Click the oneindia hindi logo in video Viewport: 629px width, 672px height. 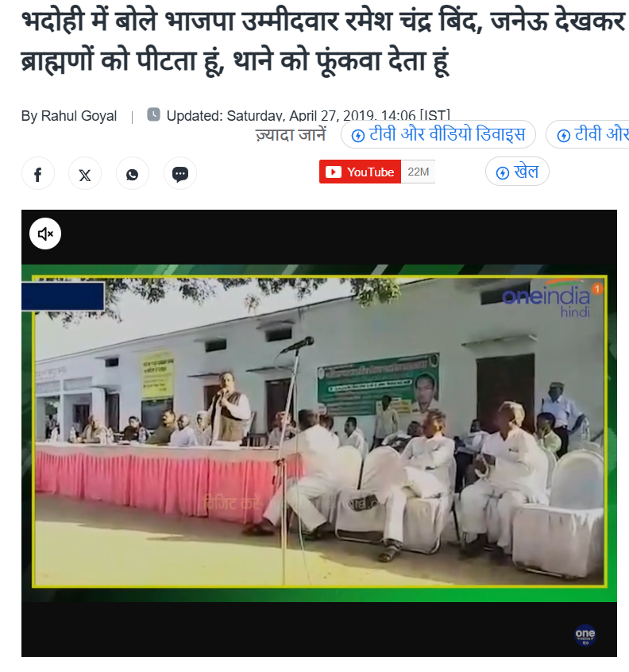(546, 299)
